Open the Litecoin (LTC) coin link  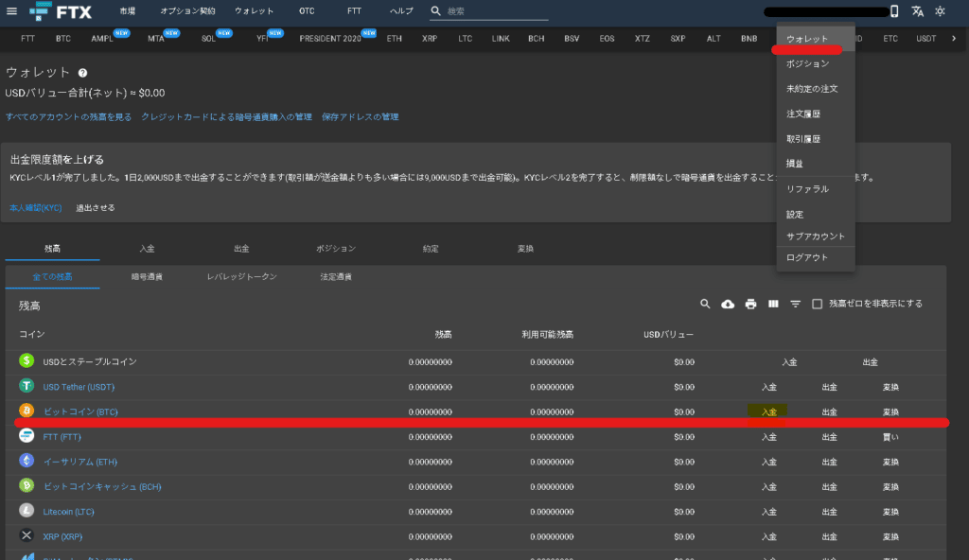[68, 512]
